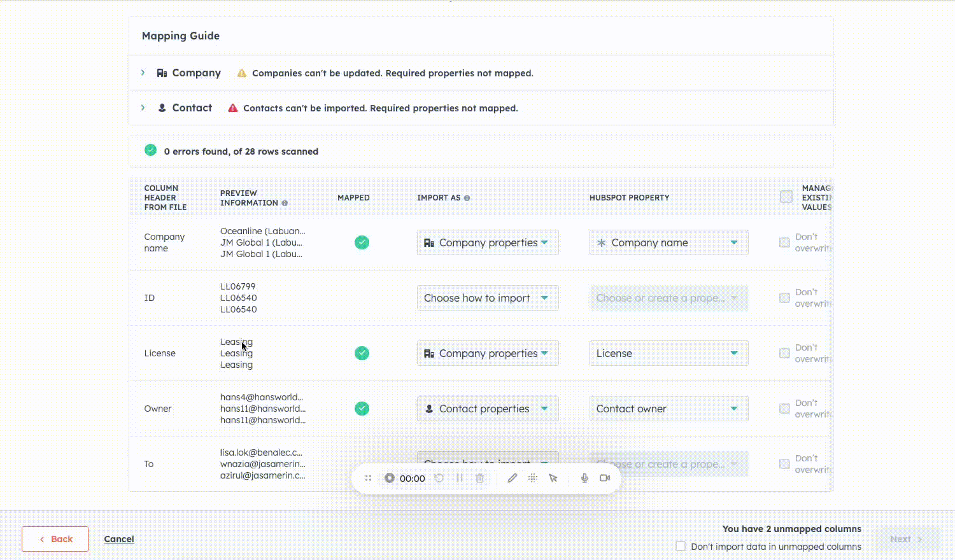This screenshot has width=955, height=560.
Task: Open Choose how to import for ID row
Action: (487, 298)
